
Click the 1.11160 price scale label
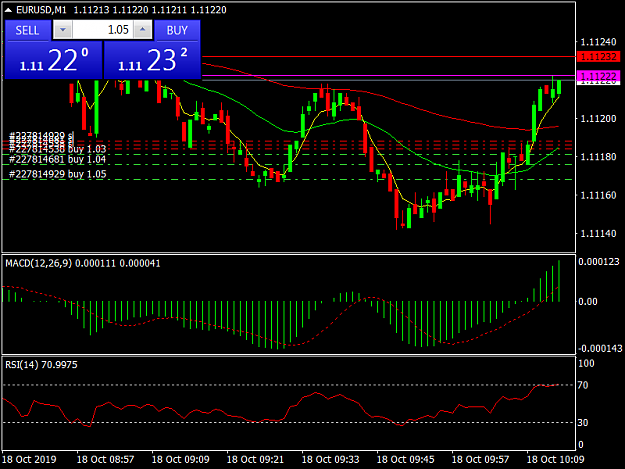599,195
